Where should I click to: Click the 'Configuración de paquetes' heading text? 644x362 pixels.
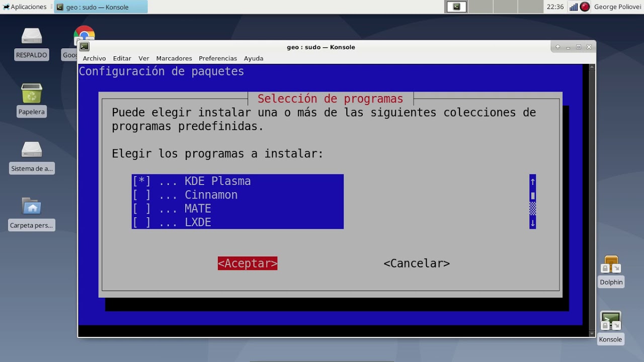coord(162,71)
